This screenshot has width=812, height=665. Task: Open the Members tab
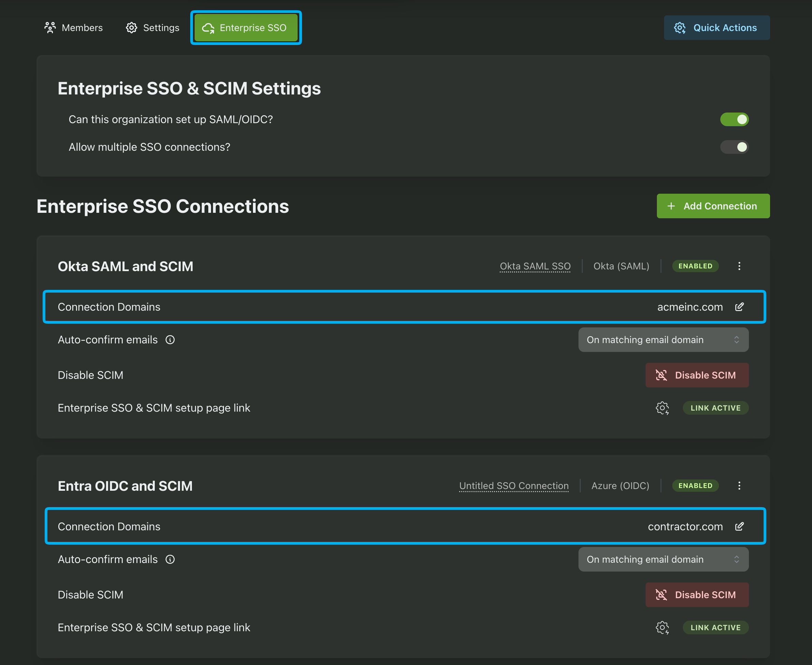(x=74, y=28)
